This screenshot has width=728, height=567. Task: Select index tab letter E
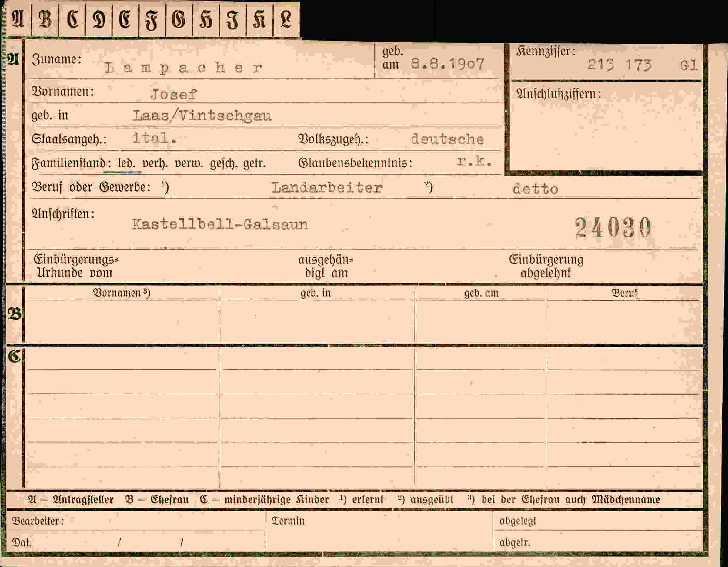pos(125,19)
